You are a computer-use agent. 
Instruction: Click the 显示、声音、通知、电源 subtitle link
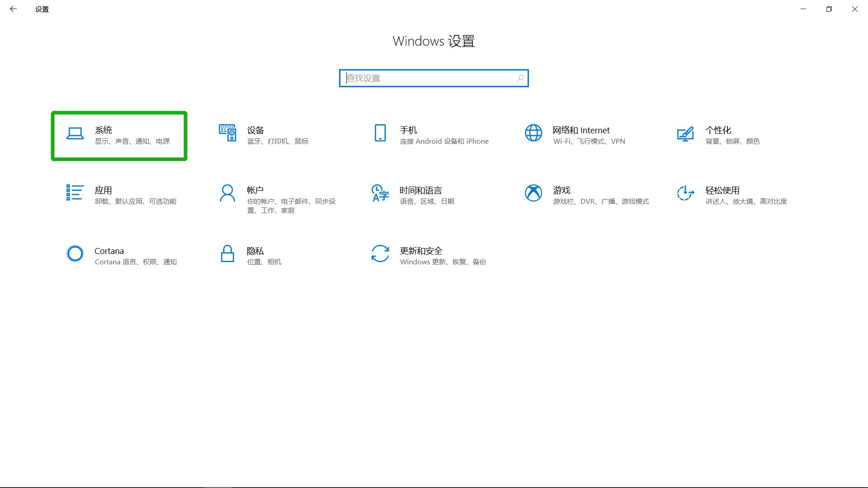133,141
